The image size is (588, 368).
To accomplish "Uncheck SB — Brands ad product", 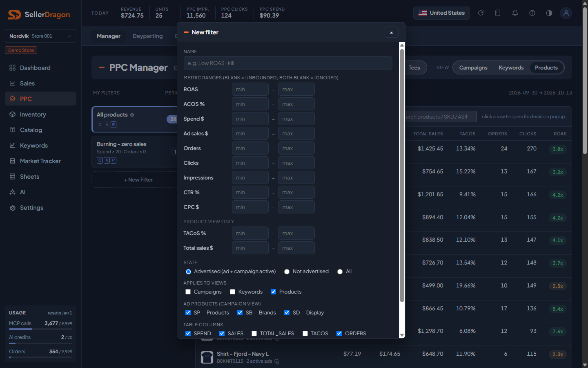I will [240, 313].
